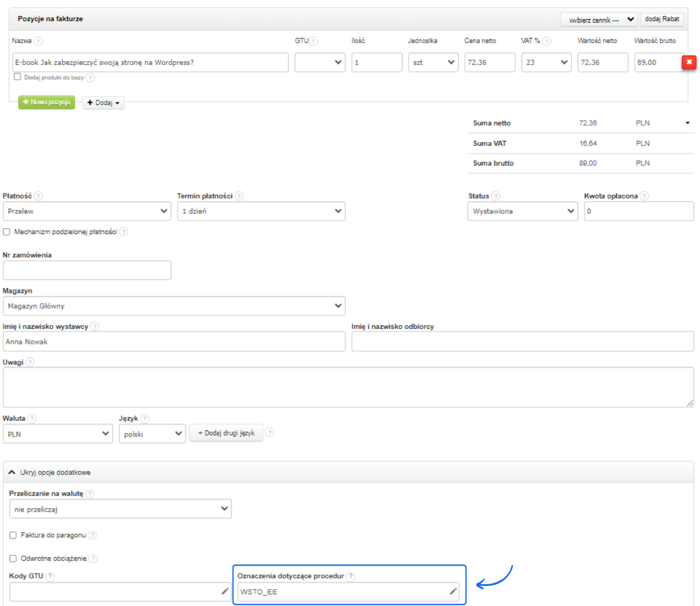Open the Dodaj split button menu
Image resolution: width=700 pixels, height=606 pixels.
103,103
